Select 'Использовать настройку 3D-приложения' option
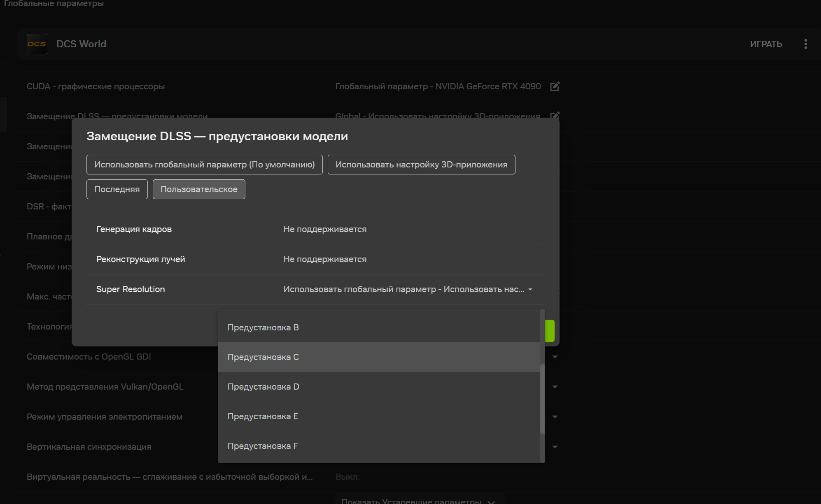This screenshot has width=821, height=504. (x=421, y=165)
